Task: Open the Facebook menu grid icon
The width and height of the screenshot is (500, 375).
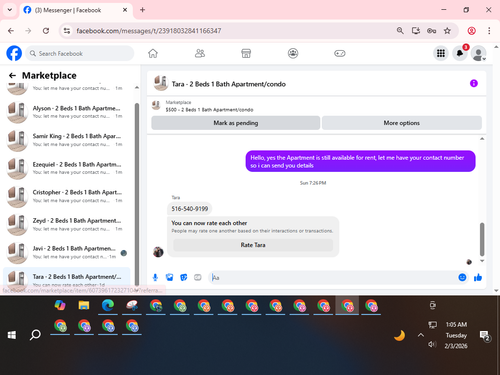Action: (x=441, y=53)
